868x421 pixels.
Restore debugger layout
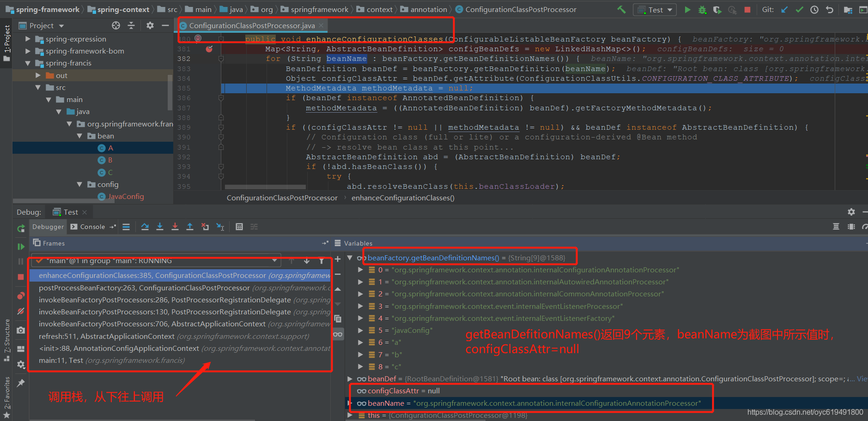pos(21,349)
